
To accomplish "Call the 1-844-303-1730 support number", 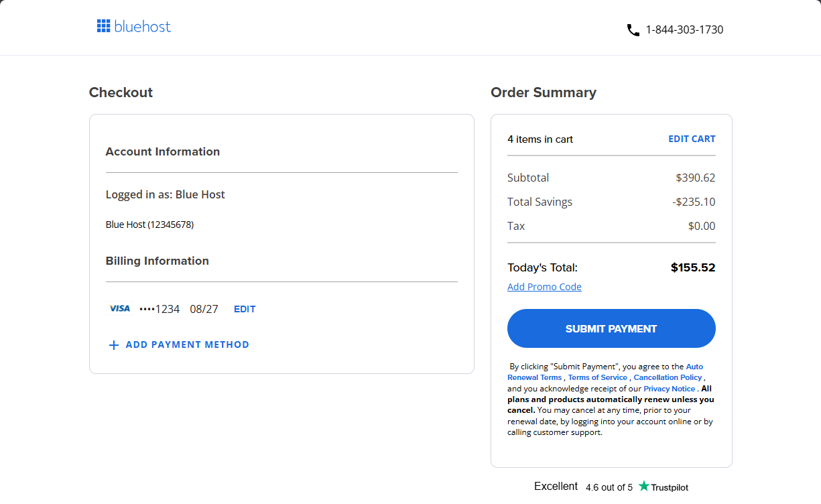I will point(684,29).
